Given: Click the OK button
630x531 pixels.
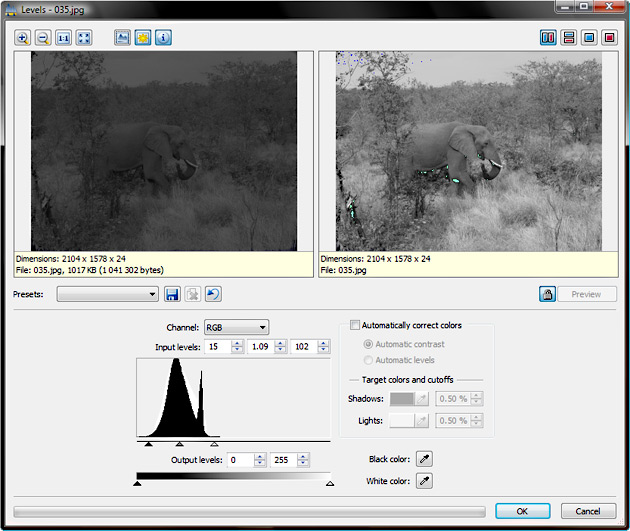Looking at the screenshot, I should point(523,511).
